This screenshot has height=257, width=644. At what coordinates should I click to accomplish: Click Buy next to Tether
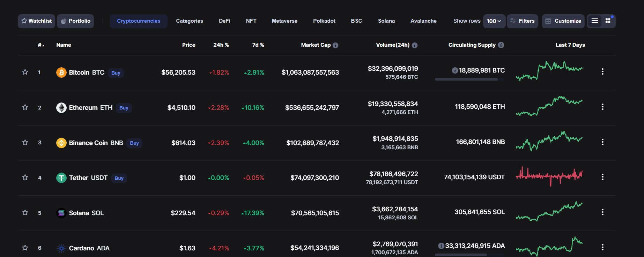119,178
